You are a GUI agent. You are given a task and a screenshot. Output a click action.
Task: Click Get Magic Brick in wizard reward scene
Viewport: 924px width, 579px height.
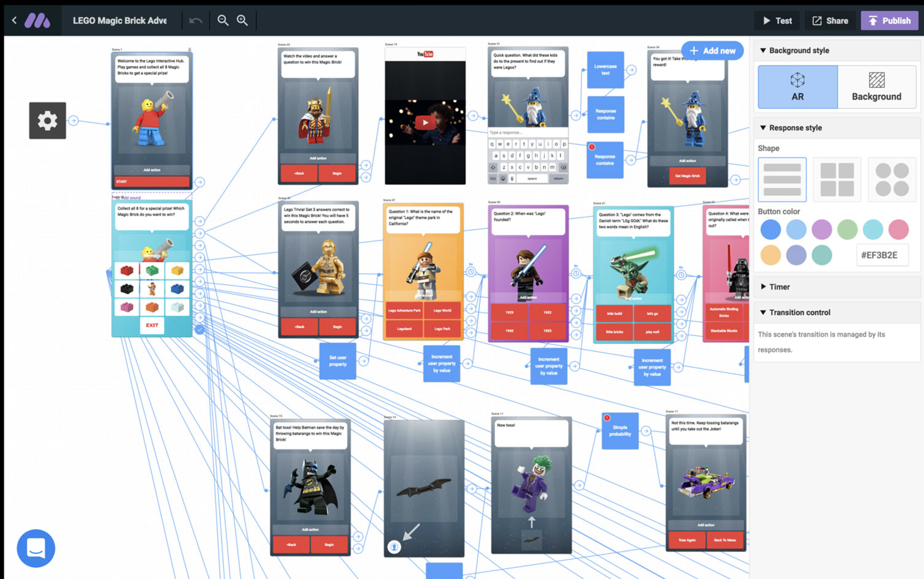(x=687, y=176)
